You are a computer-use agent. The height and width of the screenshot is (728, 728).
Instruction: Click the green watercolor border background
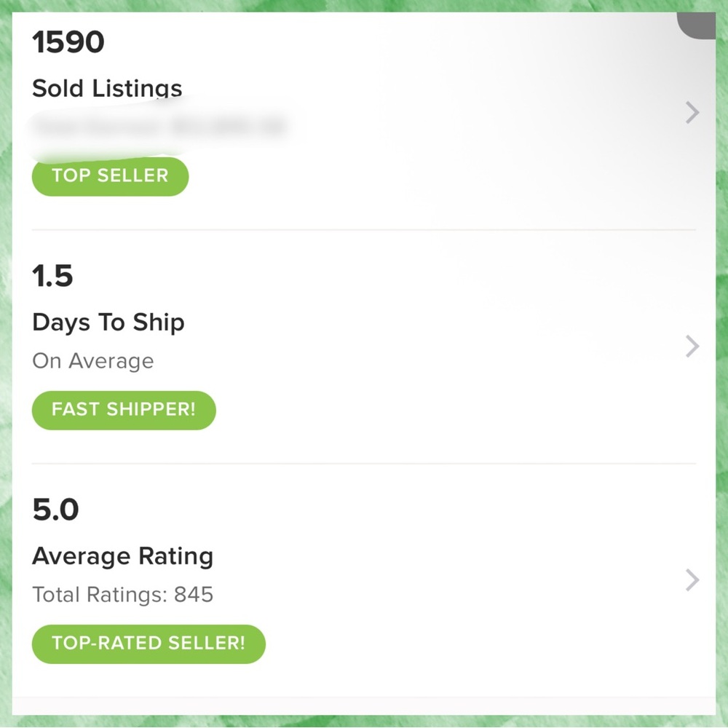click(6, 364)
